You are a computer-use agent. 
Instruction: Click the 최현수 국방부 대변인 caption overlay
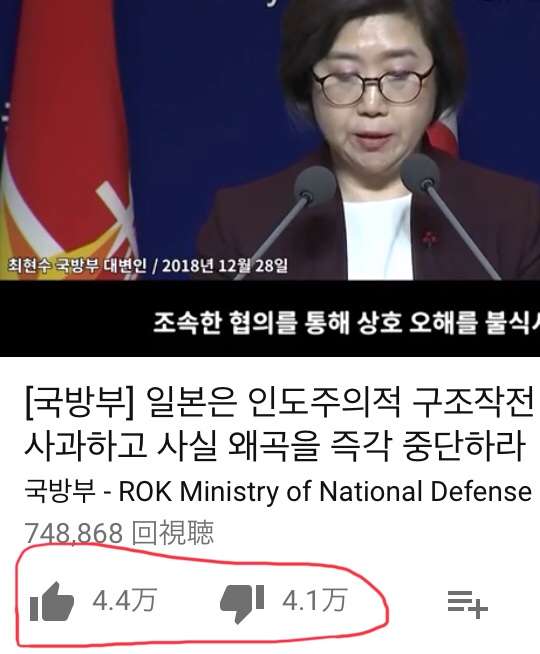click(78, 265)
